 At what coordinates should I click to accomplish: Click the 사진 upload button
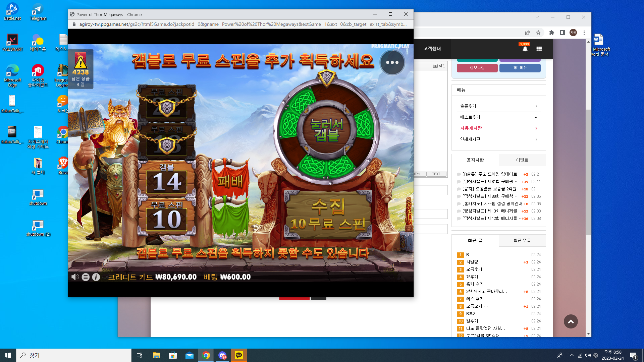pos(439,66)
